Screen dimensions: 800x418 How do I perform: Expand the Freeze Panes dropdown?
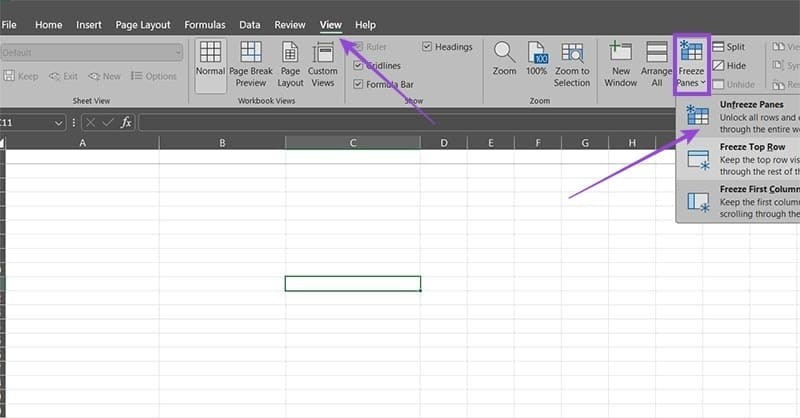[690, 64]
